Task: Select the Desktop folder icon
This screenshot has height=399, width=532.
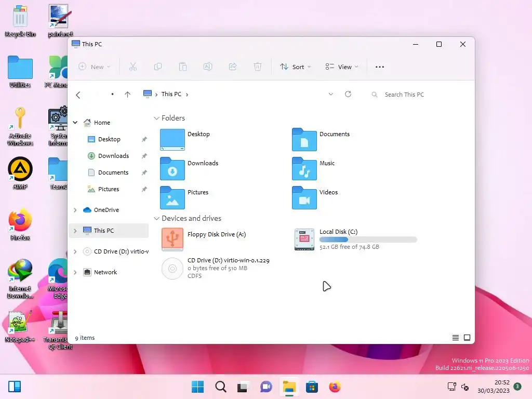Action: (172, 139)
